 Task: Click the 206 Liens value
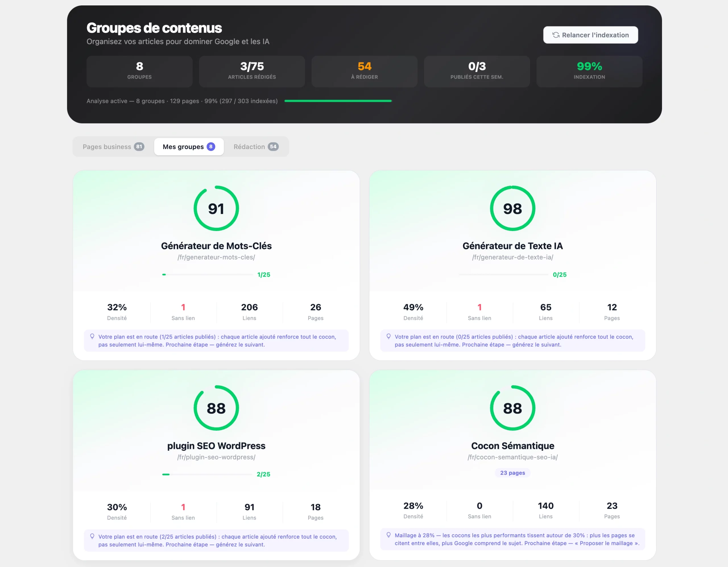[249, 307]
